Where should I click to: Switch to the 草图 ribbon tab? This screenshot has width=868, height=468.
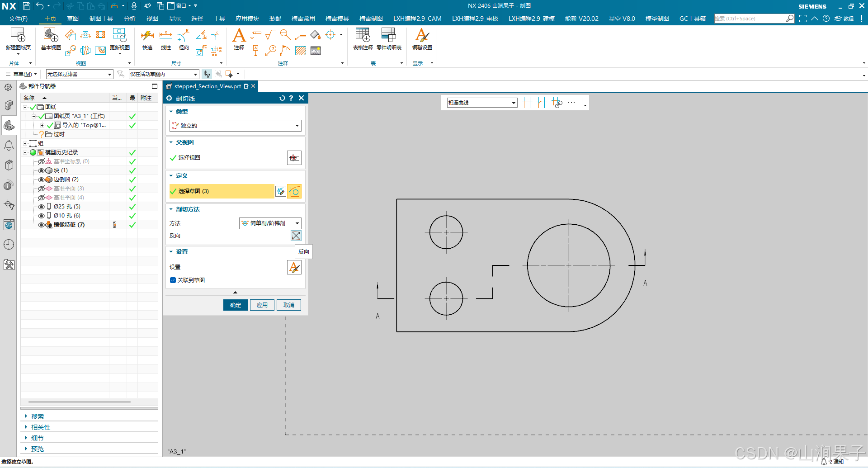pos(73,19)
